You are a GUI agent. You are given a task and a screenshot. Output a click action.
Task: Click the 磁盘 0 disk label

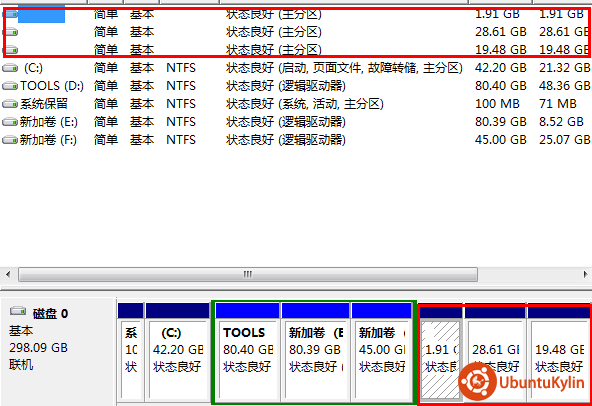50,313
